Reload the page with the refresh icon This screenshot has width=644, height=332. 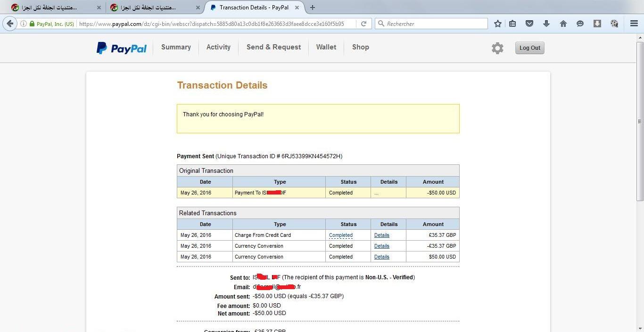pyautogui.click(x=363, y=24)
